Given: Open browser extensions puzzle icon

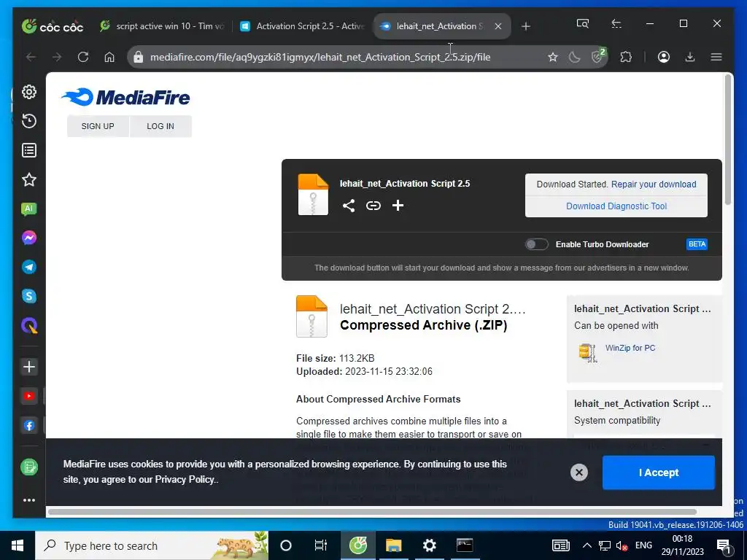Looking at the screenshot, I should point(626,57).
